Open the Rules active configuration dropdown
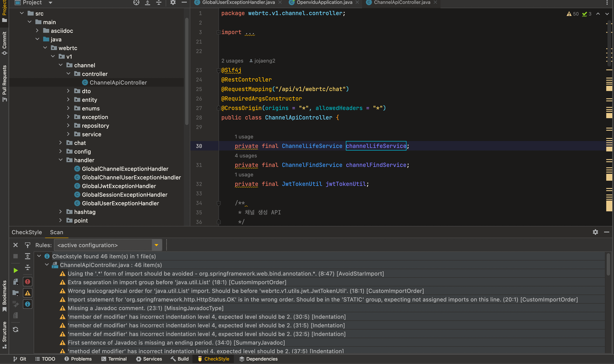The height and width of the screenshot is (364, 614). 156,245
